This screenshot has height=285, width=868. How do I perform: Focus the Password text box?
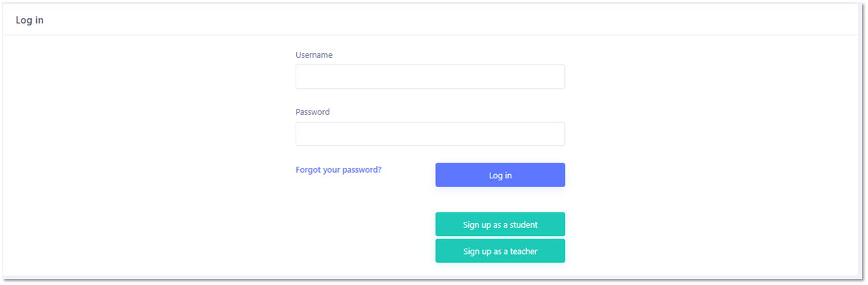[430, 134]
